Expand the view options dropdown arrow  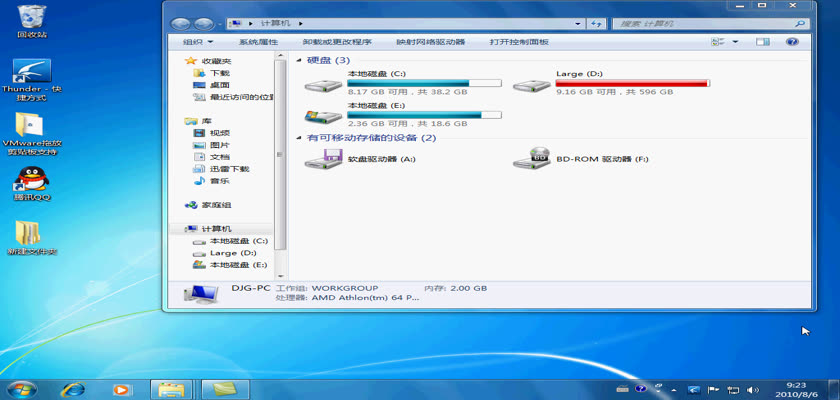coord(735,42)
